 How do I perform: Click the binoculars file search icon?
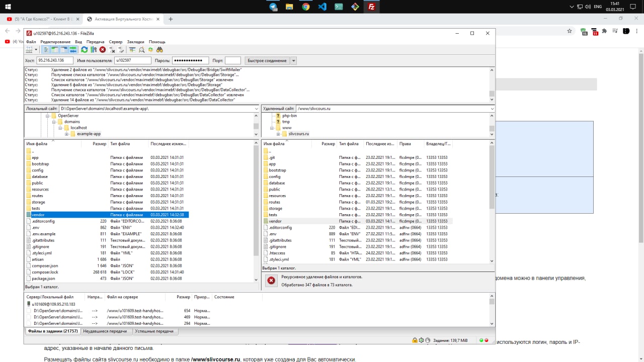click(159, 50)
